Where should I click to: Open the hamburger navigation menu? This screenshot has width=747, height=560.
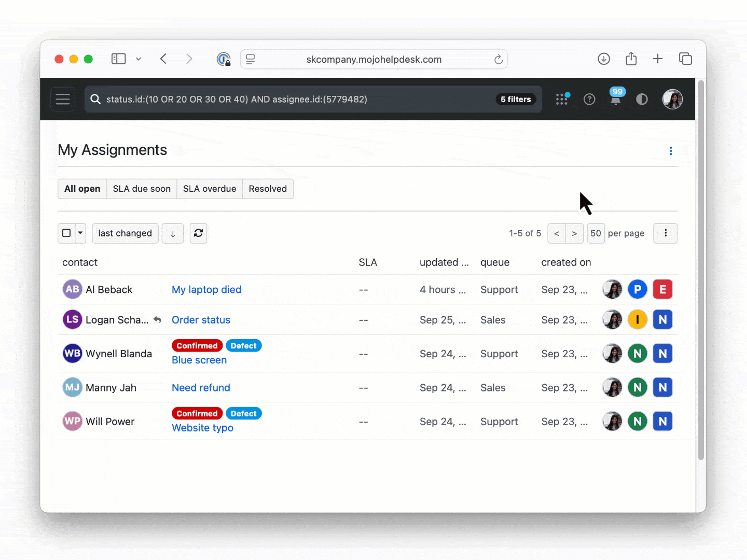pyautogui.click(x=63, y=99)
